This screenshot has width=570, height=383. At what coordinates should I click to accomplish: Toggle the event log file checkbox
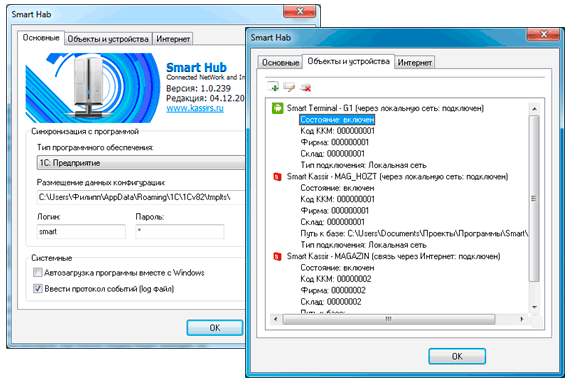(37, 289)
